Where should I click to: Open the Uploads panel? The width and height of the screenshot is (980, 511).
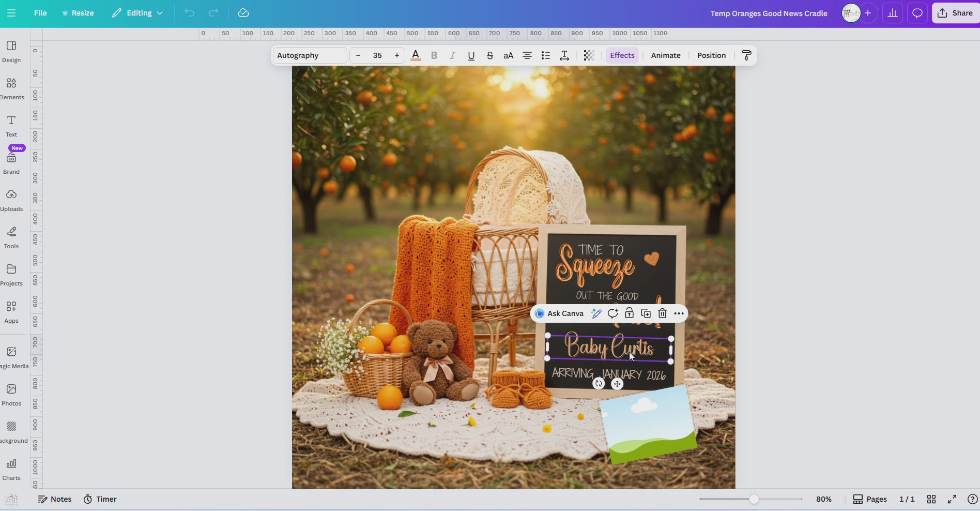tap(11, 198)
